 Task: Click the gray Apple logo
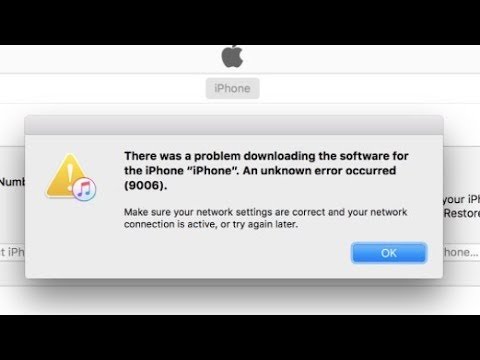232,56
